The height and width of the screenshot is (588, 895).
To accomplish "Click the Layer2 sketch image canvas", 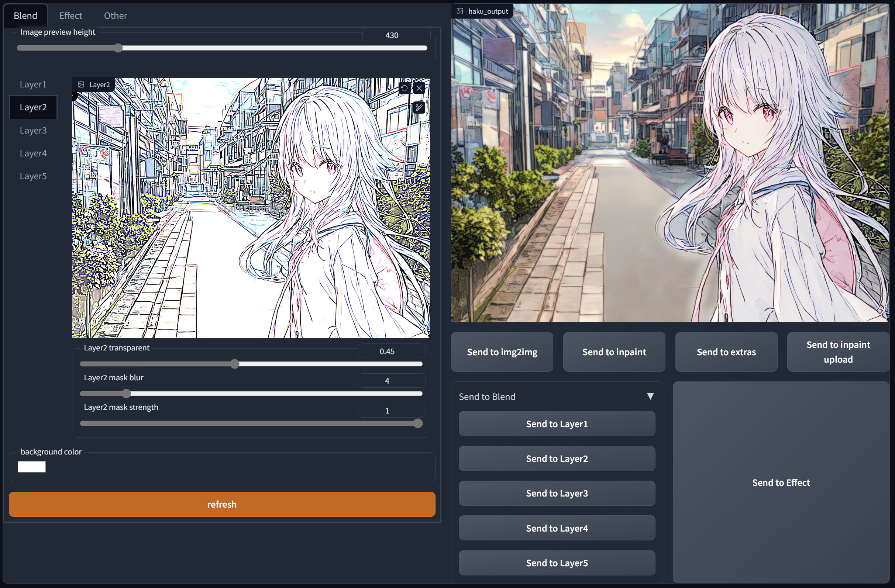I will pyautogui.click(x=251, y=208).
